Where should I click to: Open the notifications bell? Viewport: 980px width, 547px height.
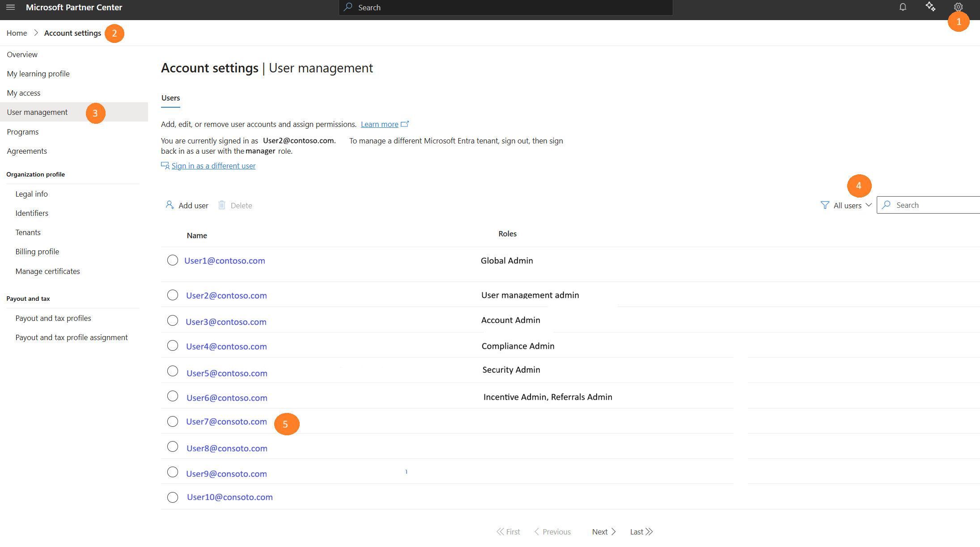click(x=903, y=7)
